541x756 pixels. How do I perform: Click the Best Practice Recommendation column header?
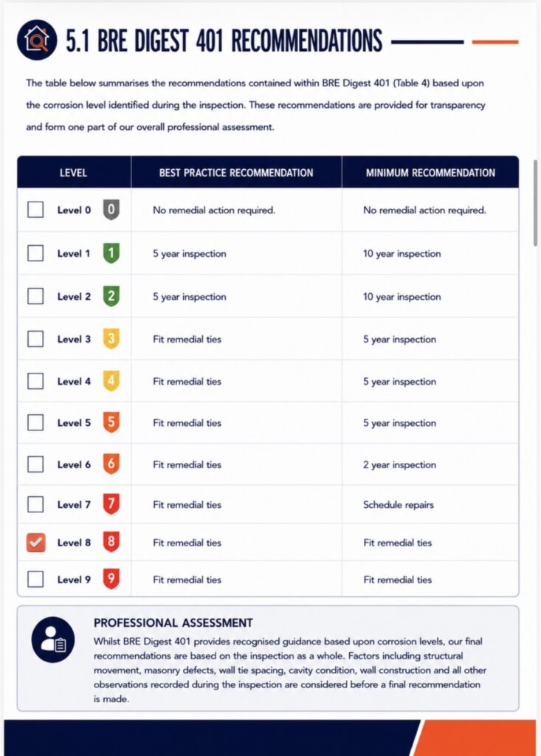click(x=236, y=173)
